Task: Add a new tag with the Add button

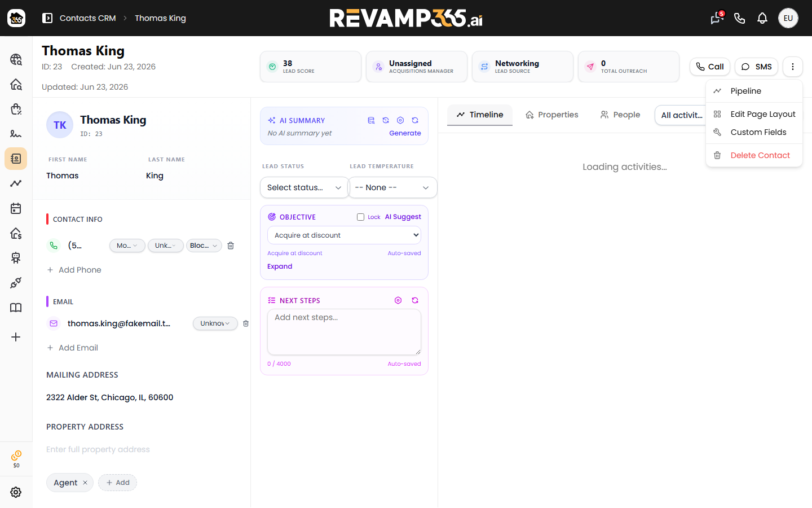Action: point(118,483)
